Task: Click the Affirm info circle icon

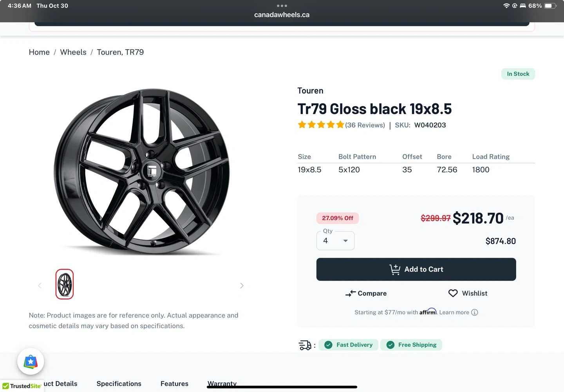Action: [474, 313]
